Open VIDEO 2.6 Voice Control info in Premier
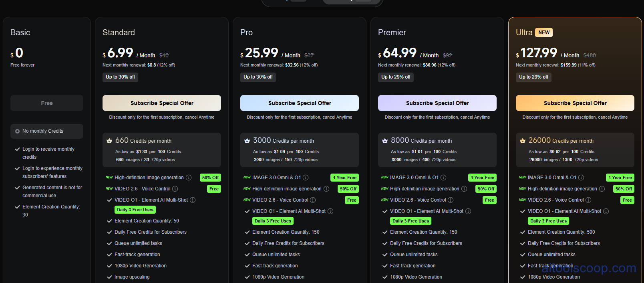This screenshot has width=644, height=283. [x=451, y=200]
